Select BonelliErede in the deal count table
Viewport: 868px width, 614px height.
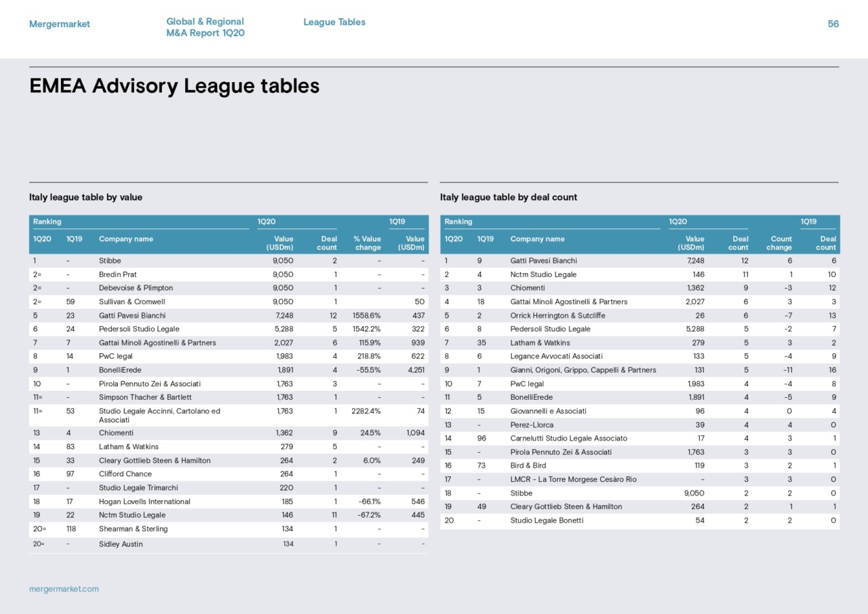coord(532,397)
